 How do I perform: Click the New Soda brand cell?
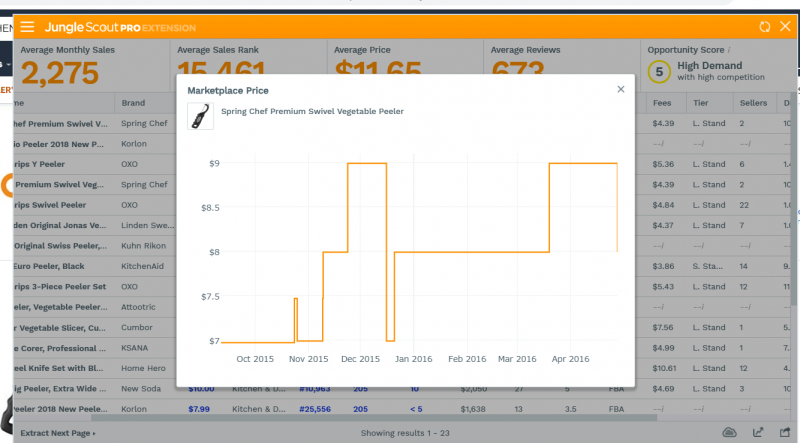141,388
